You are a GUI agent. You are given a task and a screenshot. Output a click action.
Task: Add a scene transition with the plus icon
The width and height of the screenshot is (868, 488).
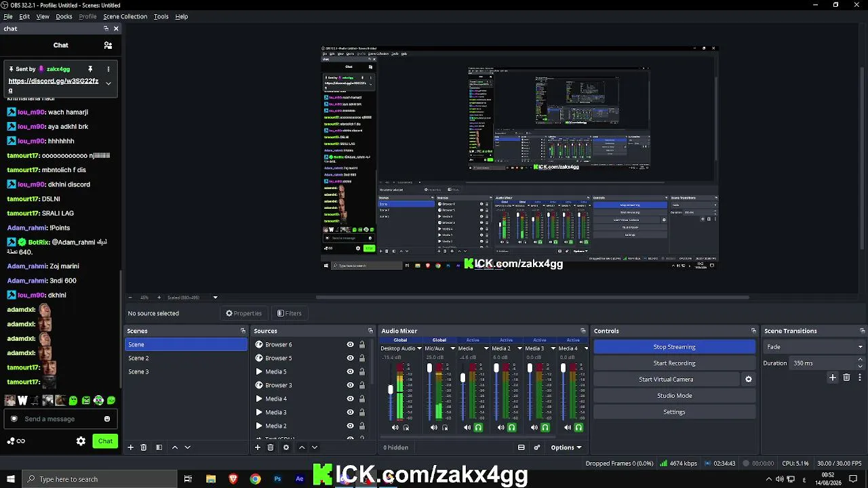coord(833,378)
